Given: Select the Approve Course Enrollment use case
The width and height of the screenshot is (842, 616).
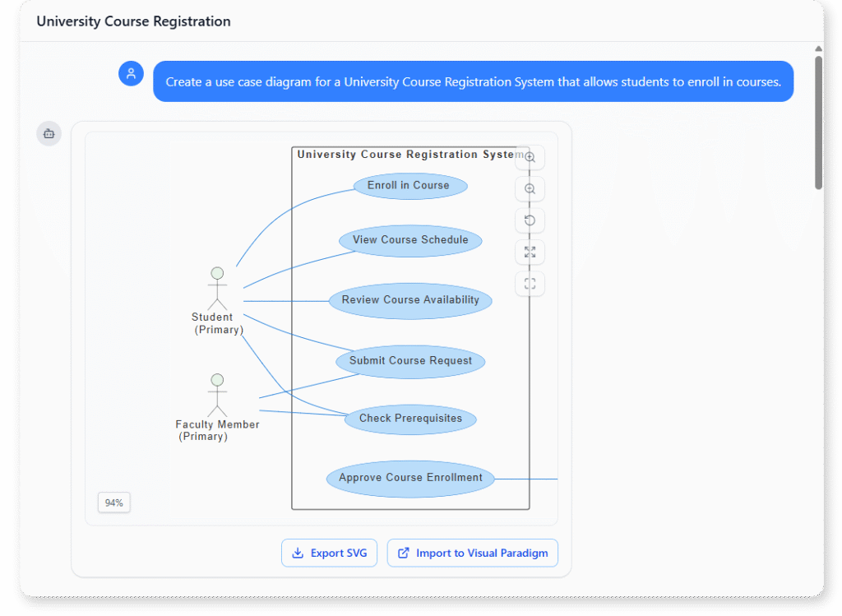Looking at the screenshot, I should pyautogui.click(x=409, y=478).
